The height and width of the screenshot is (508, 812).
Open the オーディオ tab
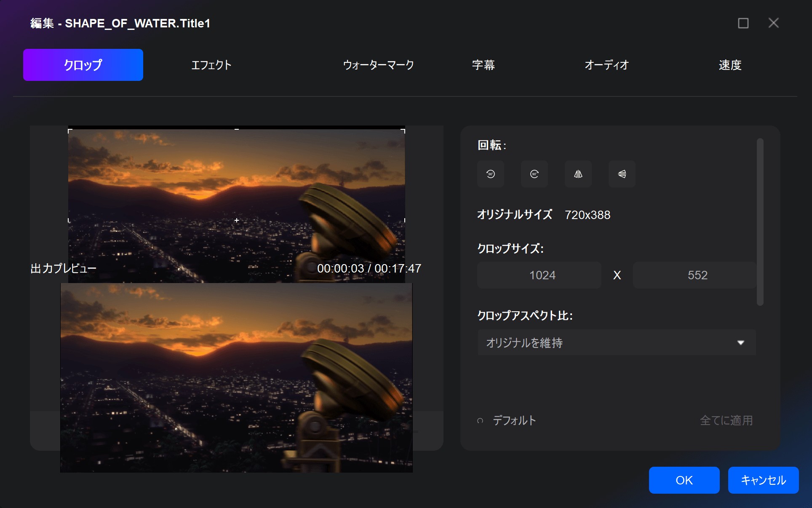pyautogui.click(x=606, y=65)
